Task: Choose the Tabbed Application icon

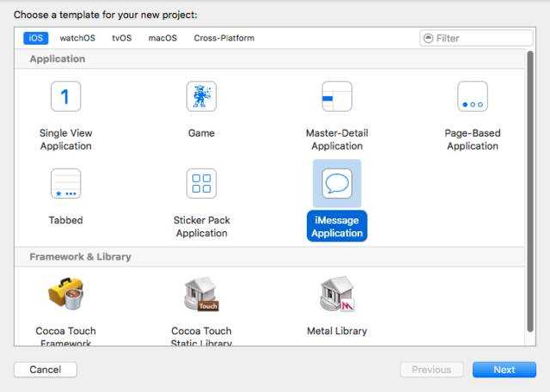Action: tap(65, 183)
